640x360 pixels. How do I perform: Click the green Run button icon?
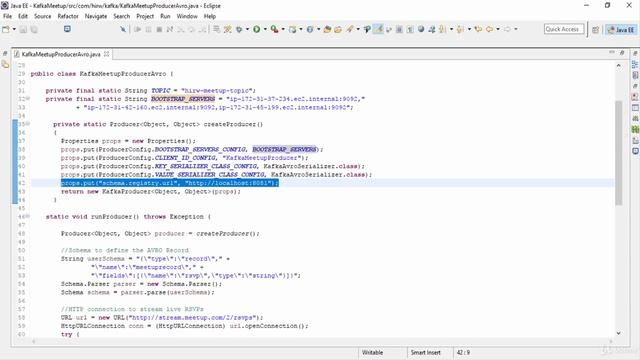coord(257,29)
